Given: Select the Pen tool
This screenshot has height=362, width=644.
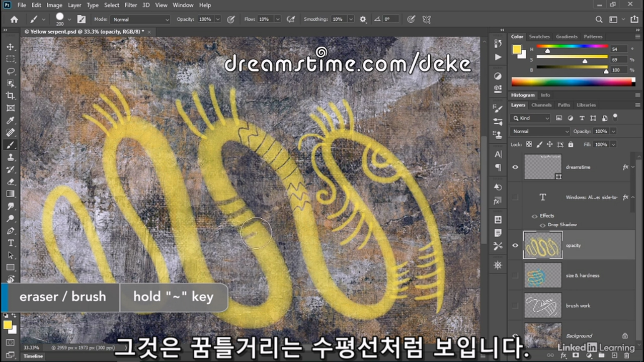Looking at the screenshot, I should (x=11, y=231).
